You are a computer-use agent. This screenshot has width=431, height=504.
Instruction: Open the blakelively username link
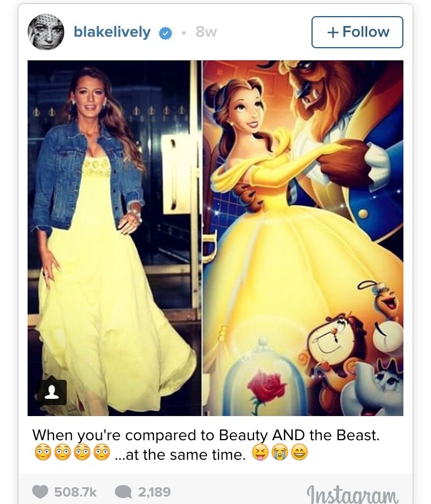[x=112, y=32]
